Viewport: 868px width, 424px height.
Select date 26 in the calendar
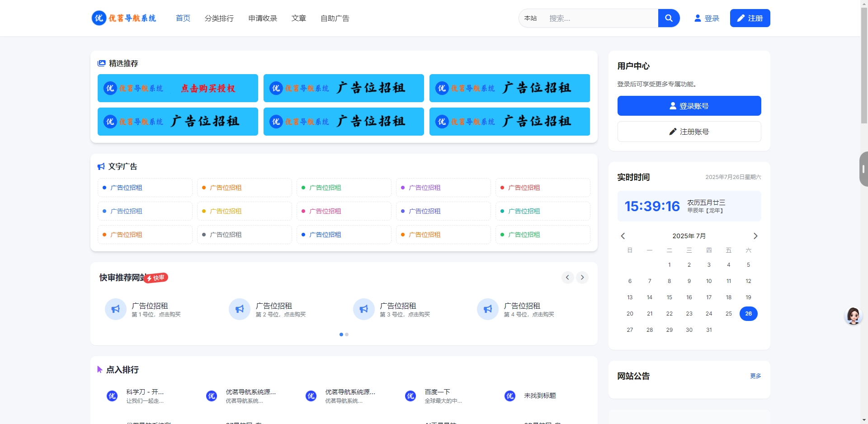748,313
